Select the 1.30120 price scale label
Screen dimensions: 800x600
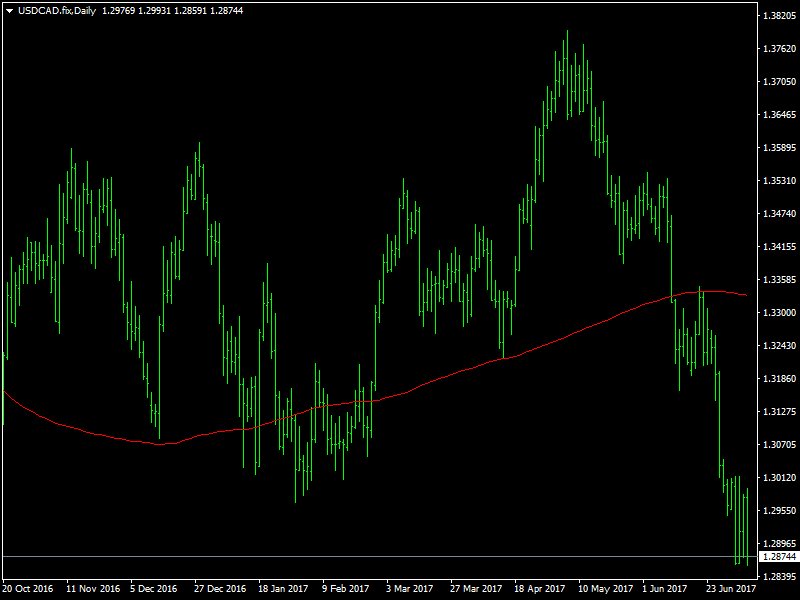click(779, 478)
